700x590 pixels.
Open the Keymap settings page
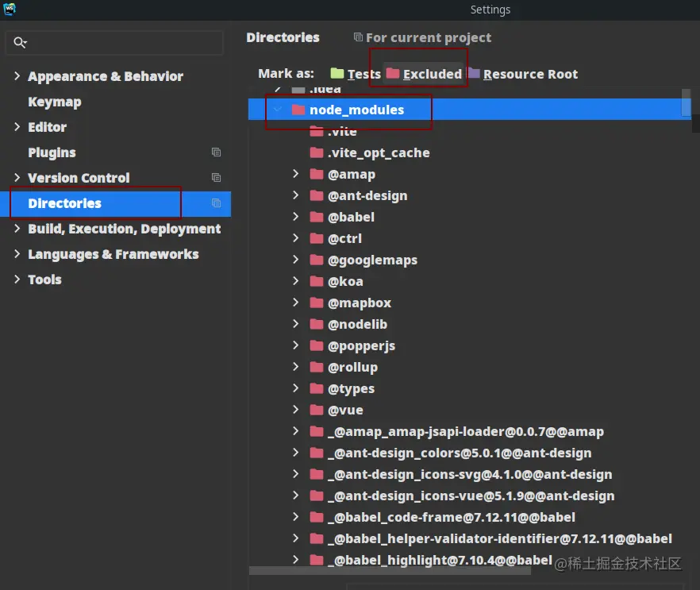(55, 102)
